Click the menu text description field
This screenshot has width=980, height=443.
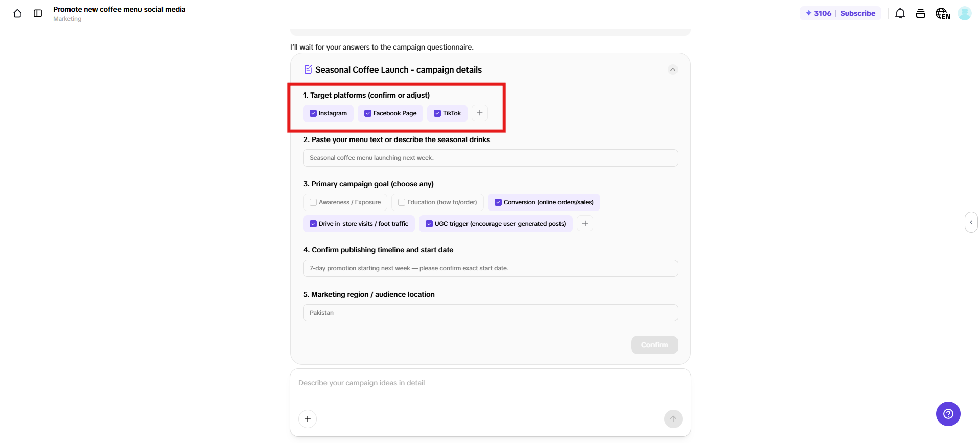(490, 158)
